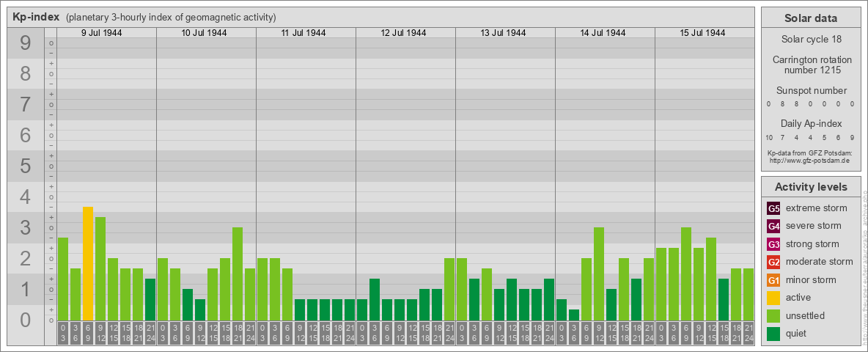
Task: Select the G3 strong storm badge
Action: [x=773, y=244]
